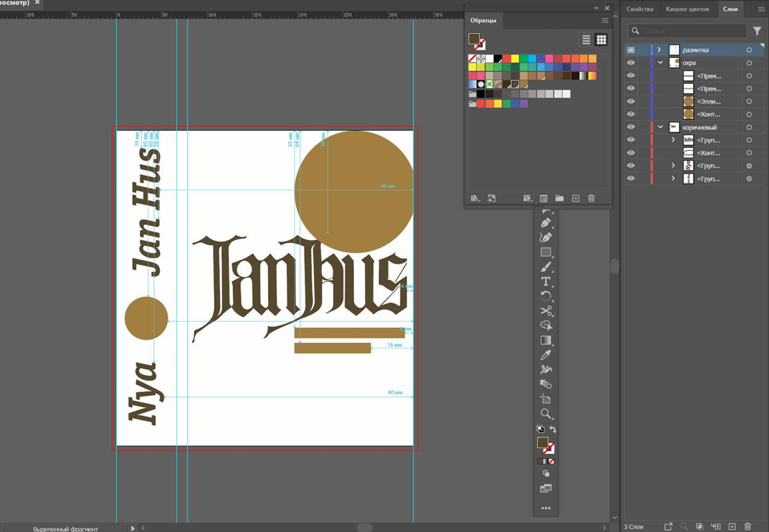Select the охра layer name
Image resolution: width=769 pixels, height=532 pixels.
689,63
